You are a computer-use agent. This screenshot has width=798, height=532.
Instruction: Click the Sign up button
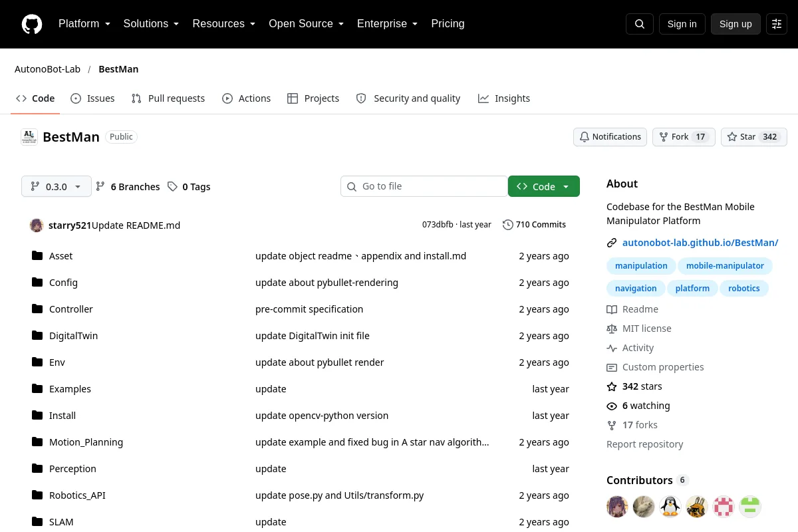pos(735,24)
